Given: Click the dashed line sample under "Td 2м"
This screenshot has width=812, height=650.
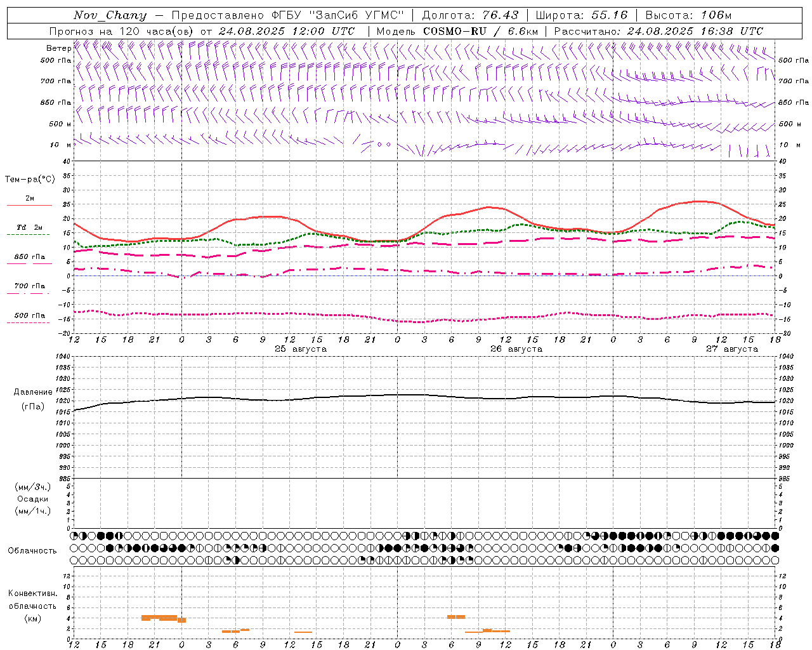Looking at the screenshot, I should 29,234.
